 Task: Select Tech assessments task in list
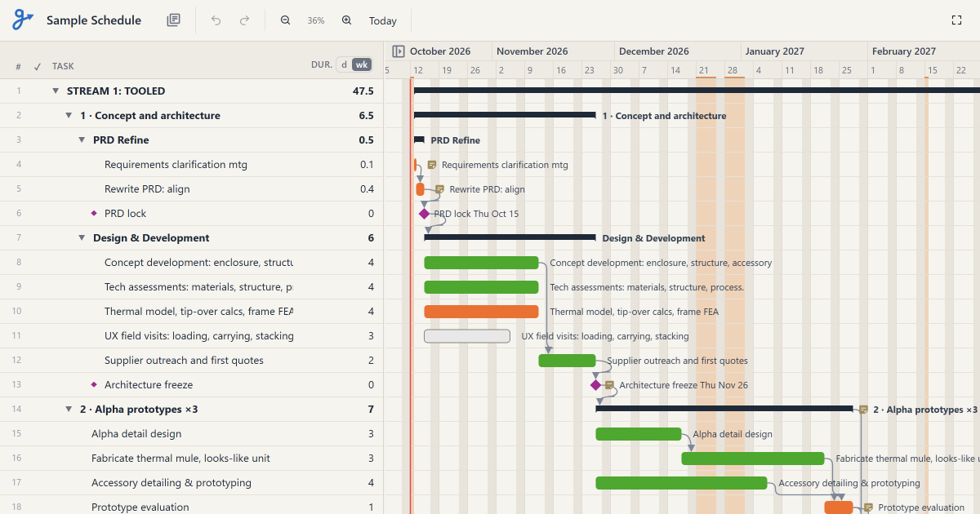[x=198, y=287]
